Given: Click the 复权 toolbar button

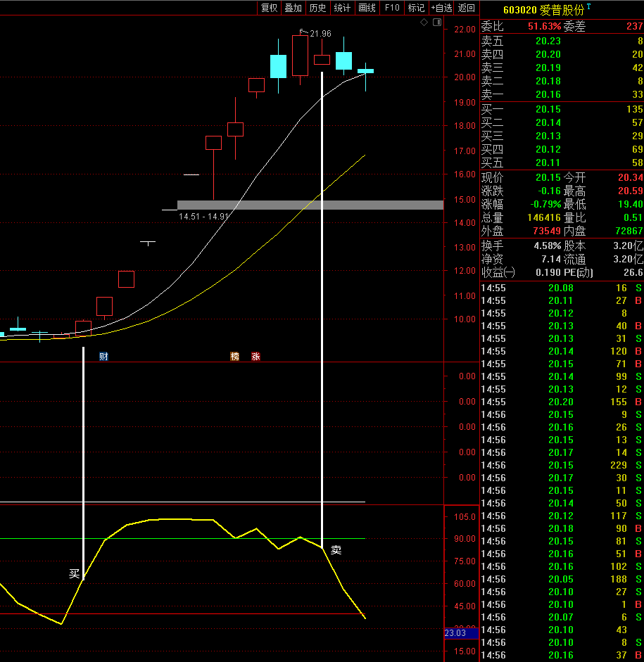Looking at the screenshot, I should [x=269, y=8].
